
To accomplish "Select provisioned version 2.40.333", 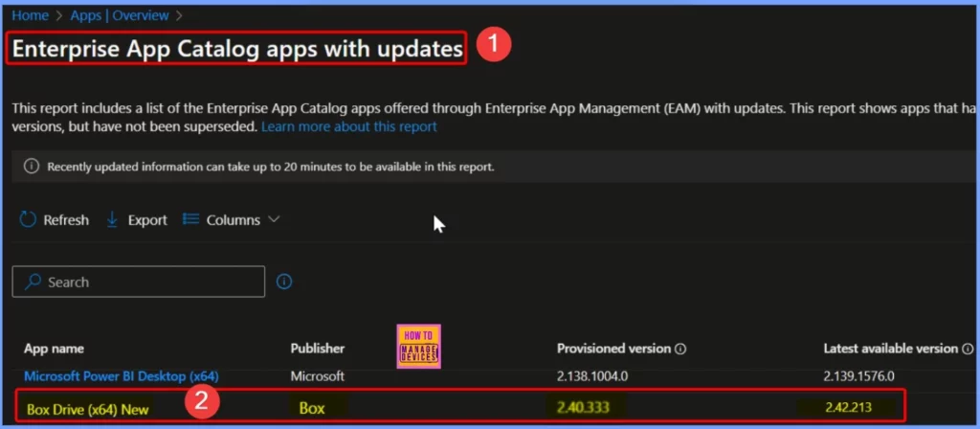I will [584, 408].
